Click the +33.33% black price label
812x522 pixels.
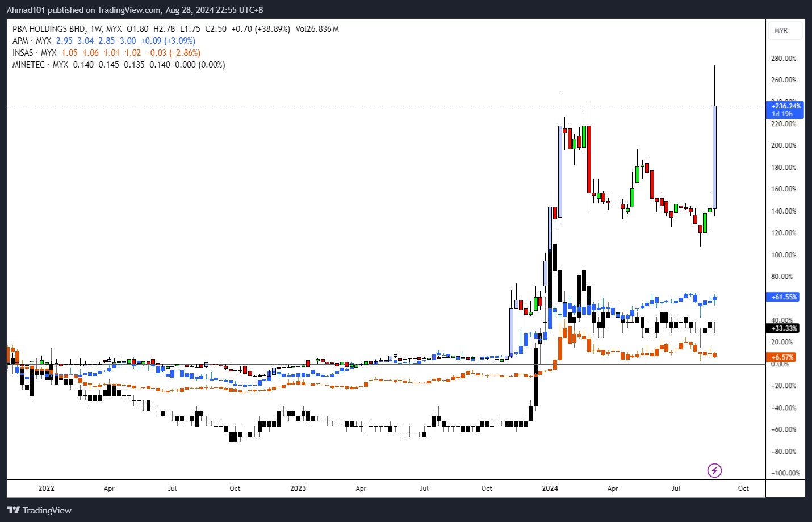click(x=783, y=328)
